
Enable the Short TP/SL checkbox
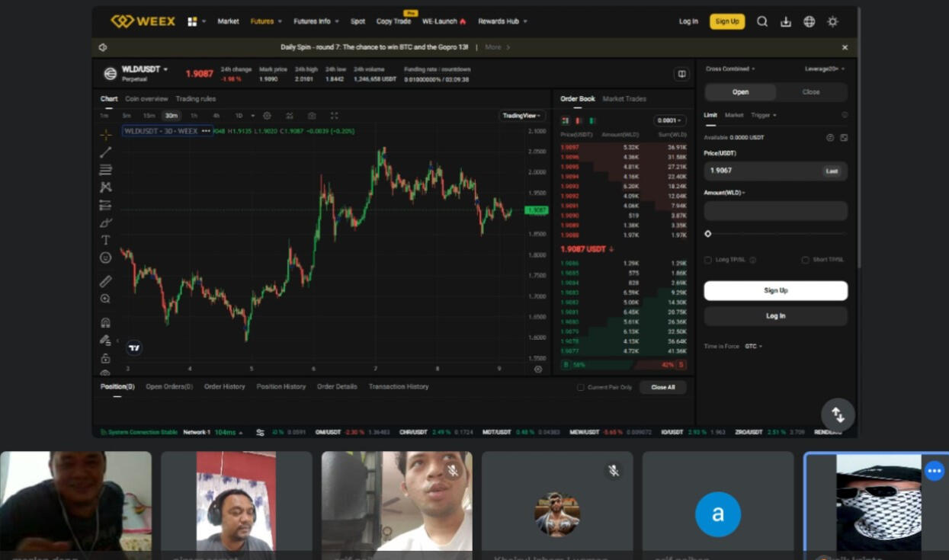(805, 260)
